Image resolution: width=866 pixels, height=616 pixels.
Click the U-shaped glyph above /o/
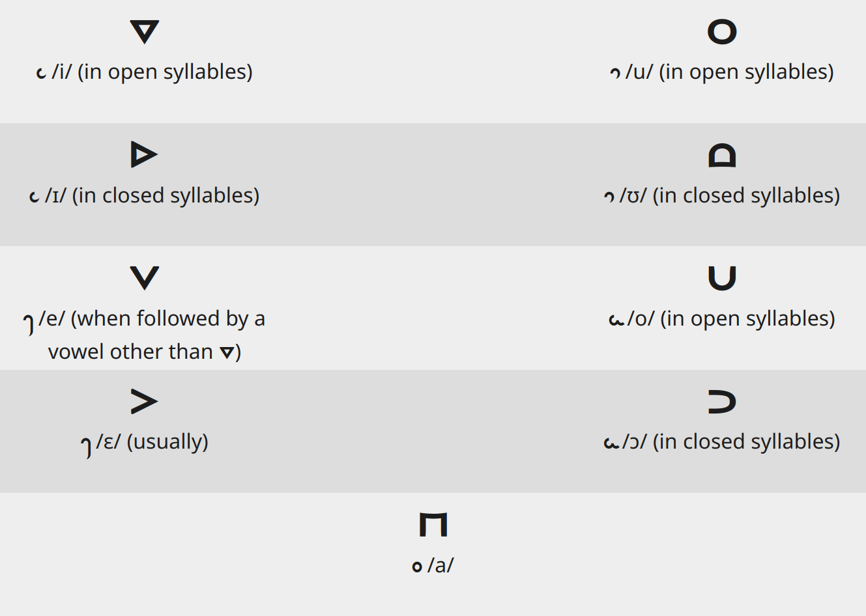(722, 278)
